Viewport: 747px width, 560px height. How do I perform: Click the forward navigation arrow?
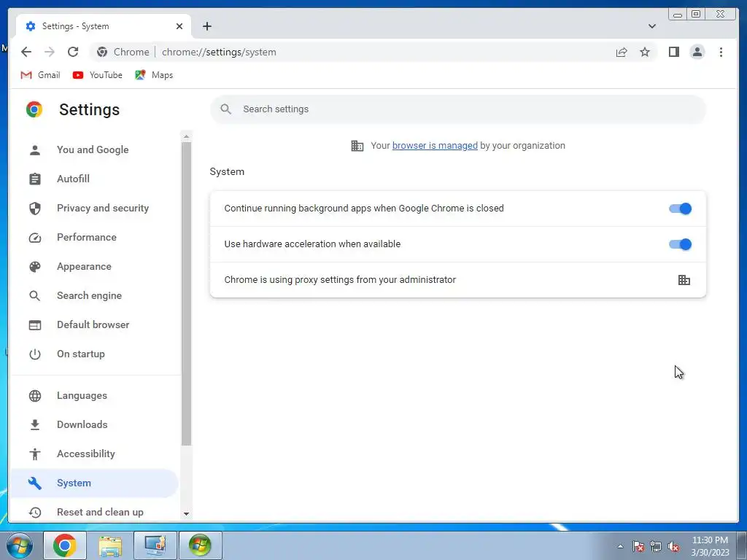click(50, 52)
